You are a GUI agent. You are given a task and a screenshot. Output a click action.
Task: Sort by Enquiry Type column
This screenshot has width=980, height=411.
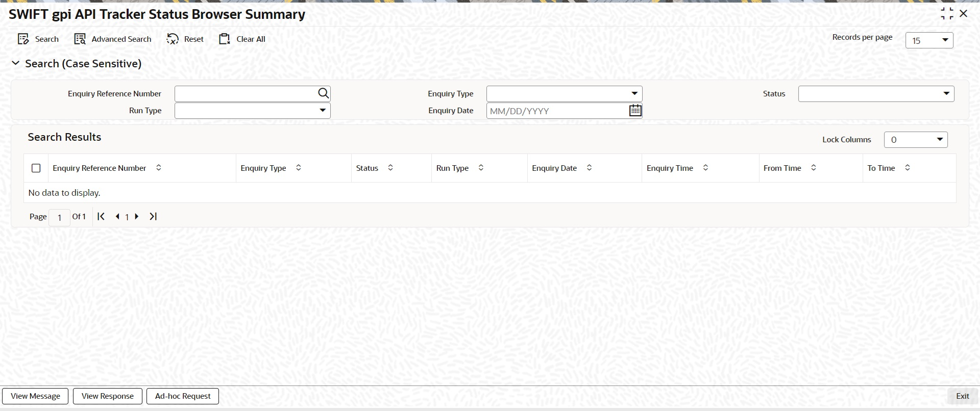coord(299,168)
